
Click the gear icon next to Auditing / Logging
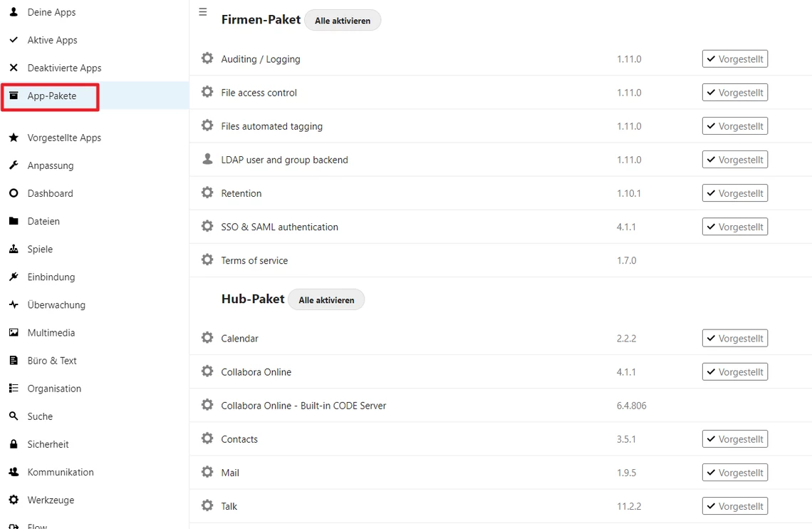pyautogui.click(x=207, y=58)
